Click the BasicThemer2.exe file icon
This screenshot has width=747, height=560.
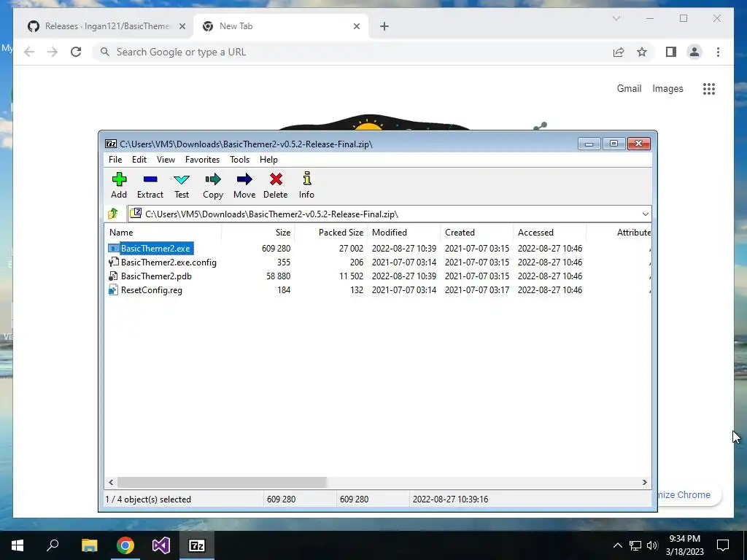click(113, 248)
